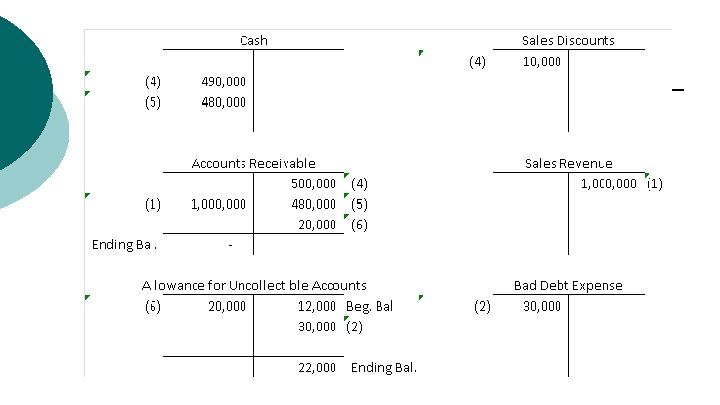Click the Beg. Bal label

pyautogui.click(x=370, y=306)
